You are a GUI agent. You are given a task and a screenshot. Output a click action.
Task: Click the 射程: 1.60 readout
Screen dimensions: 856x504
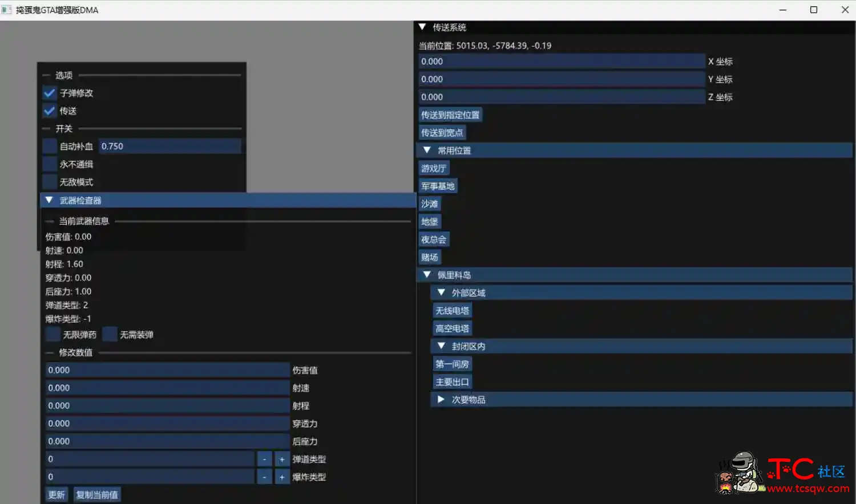pos(64,264)
